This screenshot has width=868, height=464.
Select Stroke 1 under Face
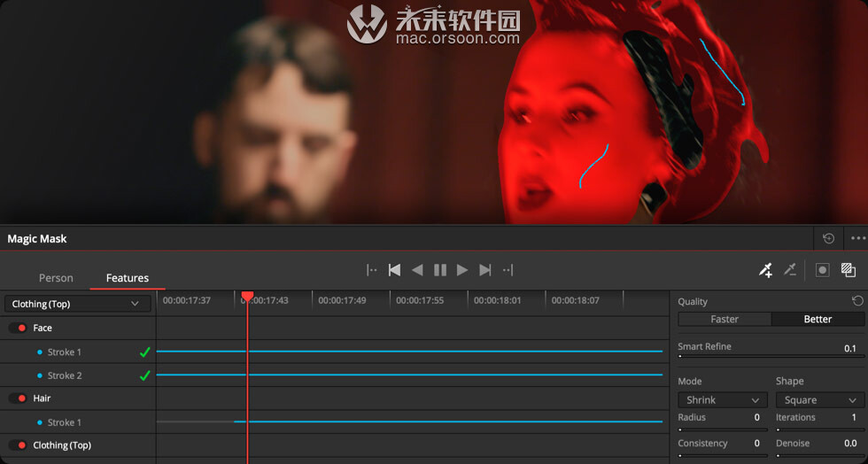point(64,352)
